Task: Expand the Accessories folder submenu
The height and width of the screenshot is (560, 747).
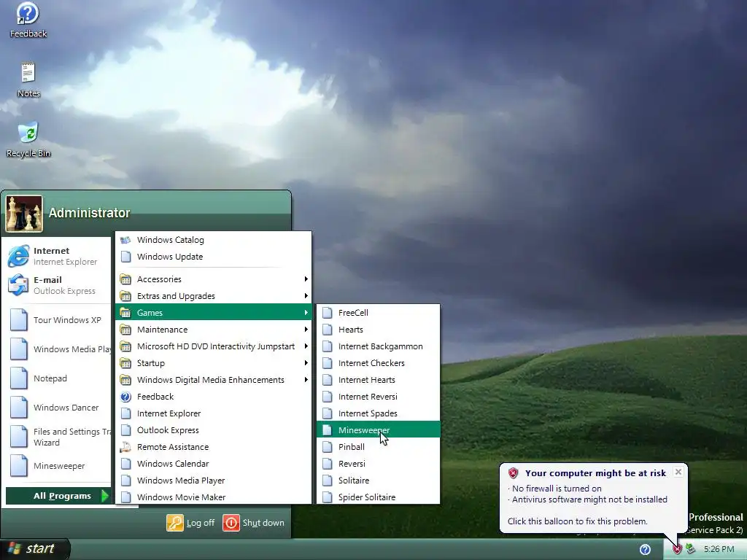Action: pyautogui.click(x=214, y=279)
